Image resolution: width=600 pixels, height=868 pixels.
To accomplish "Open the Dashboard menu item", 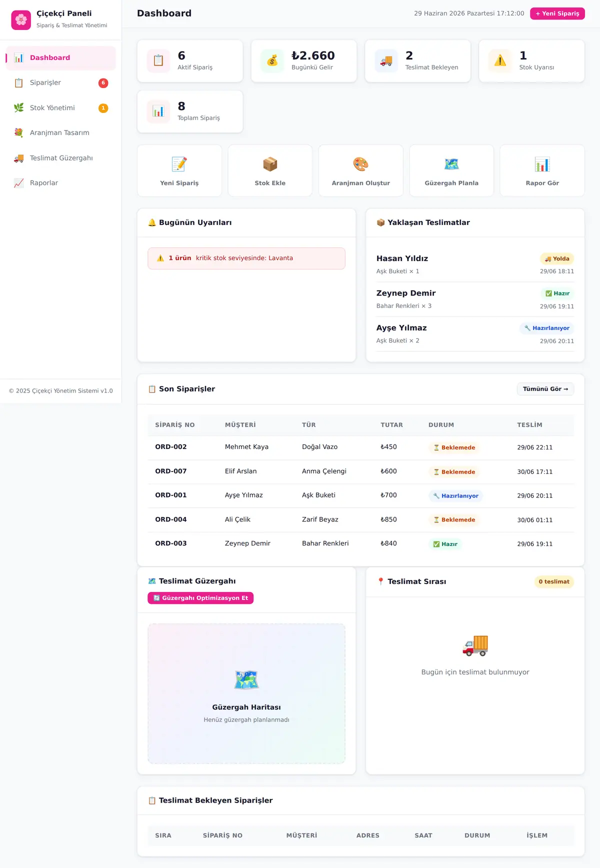I will click(61, 58).
